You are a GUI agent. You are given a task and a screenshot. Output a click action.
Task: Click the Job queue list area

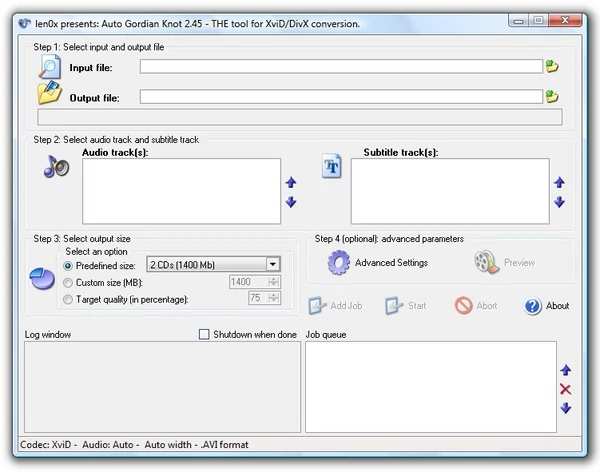431,387
